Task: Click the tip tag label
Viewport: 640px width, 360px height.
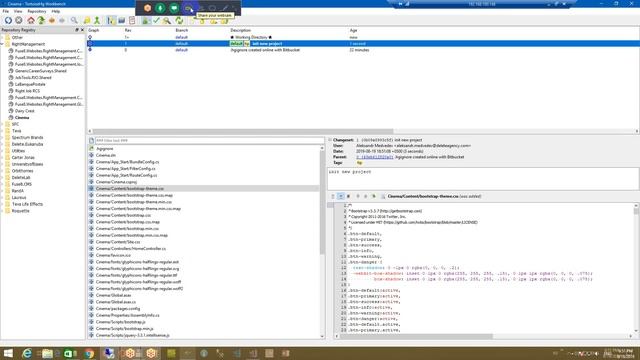Action: pos(360,163)
